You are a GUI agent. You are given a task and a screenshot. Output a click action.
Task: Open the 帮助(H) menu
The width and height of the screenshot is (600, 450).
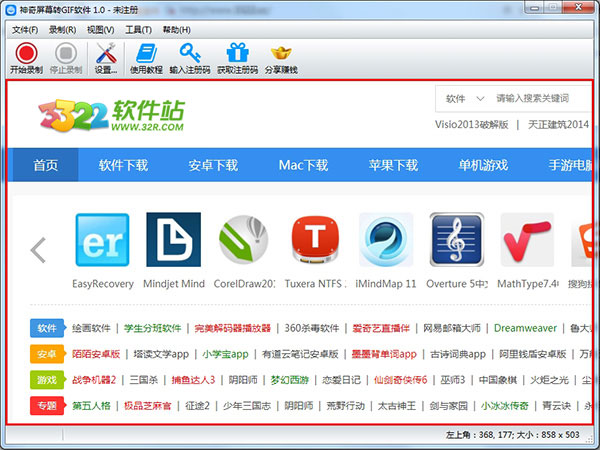click(x=176, y=30)
